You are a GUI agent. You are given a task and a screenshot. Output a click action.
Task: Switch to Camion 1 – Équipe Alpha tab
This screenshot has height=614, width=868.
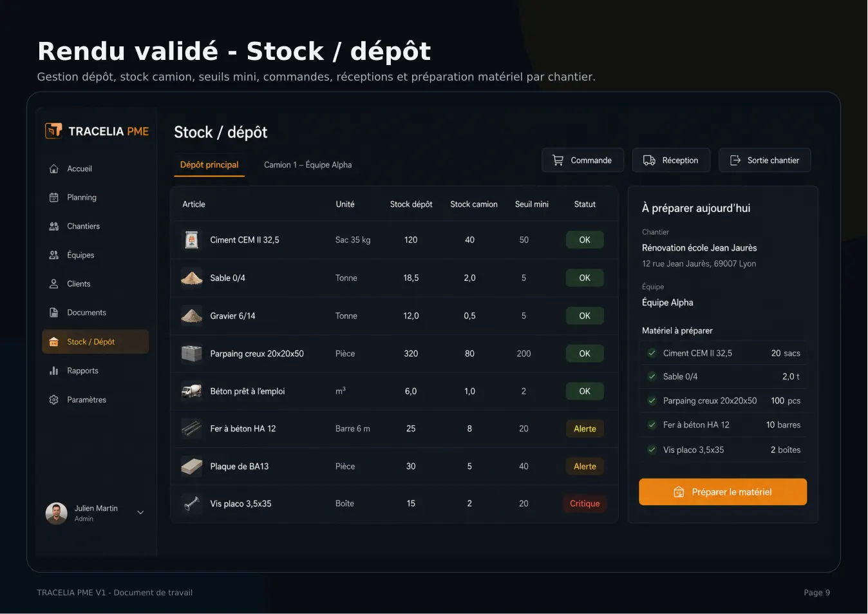coord(308,165)
